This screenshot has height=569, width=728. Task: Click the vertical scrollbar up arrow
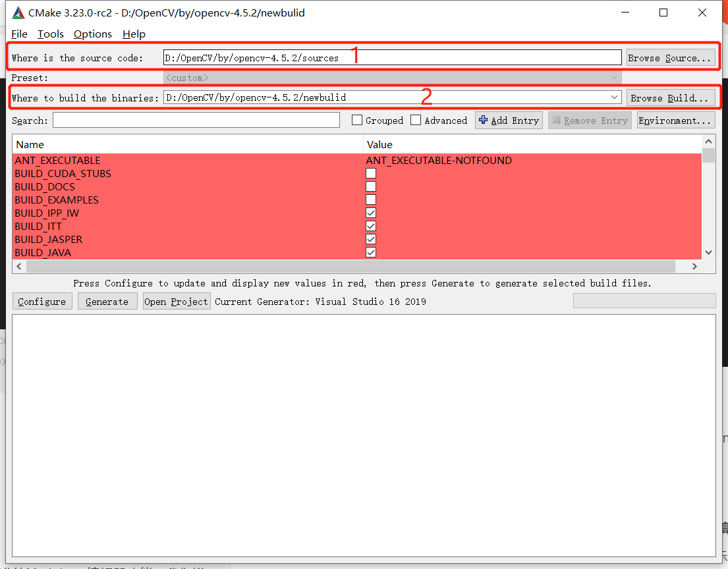point(708,141)
